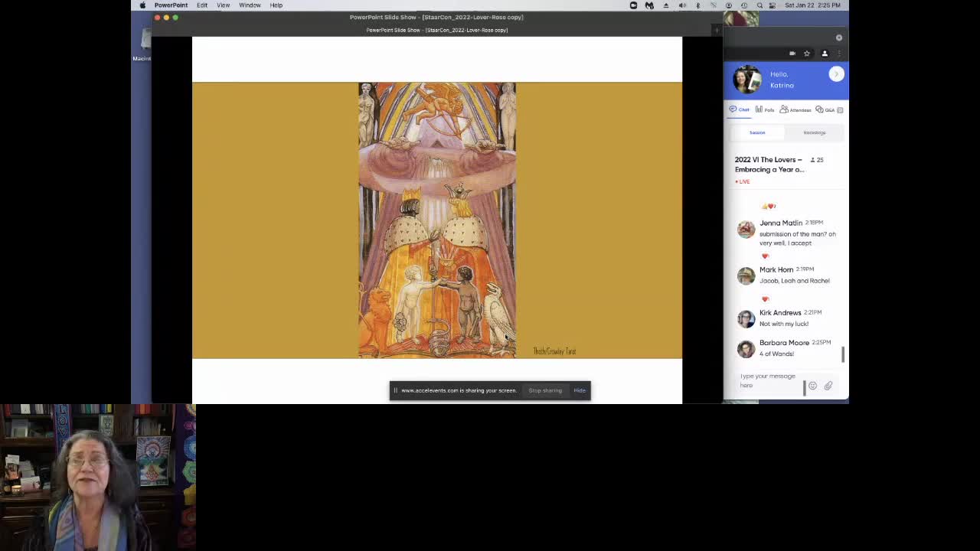
Task: Open the browser three-dot menu
Action: [839, 54]
